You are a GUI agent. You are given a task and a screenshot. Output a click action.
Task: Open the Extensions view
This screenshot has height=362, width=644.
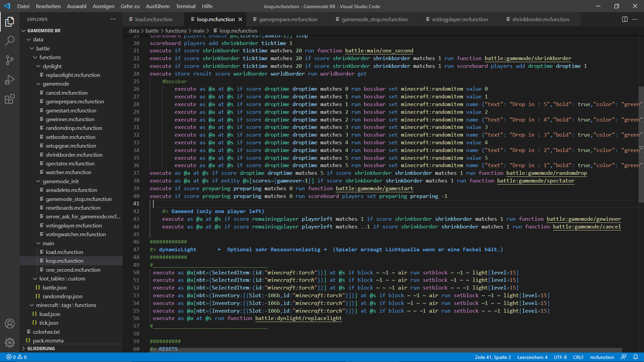pos(10,99)
